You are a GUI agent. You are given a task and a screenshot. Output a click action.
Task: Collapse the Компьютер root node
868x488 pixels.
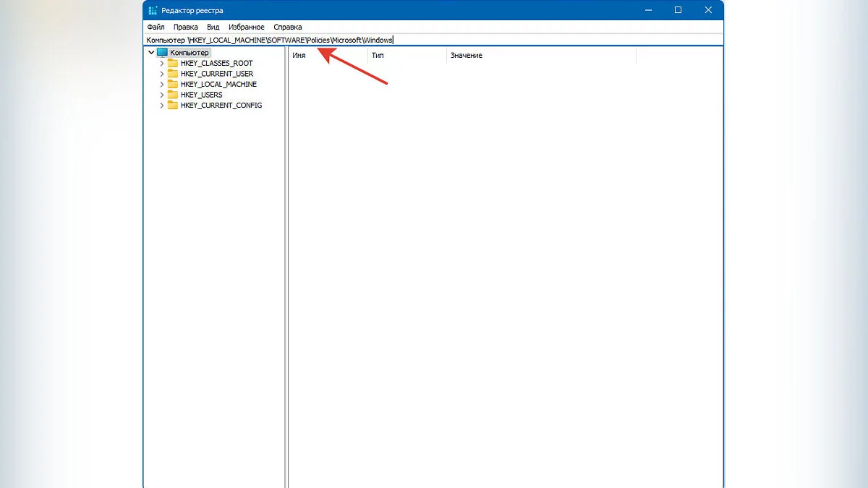pyautogui.click(x=151, y=53)
